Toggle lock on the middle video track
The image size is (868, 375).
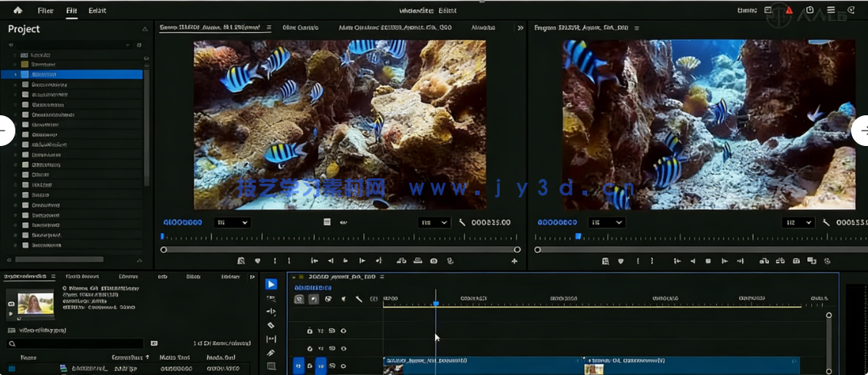click(x=309, y=348)
